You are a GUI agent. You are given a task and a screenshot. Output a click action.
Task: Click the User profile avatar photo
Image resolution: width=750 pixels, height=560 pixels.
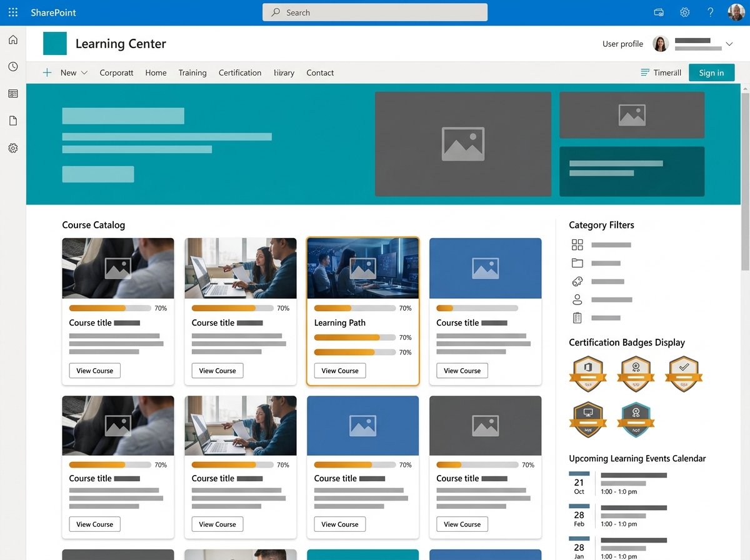661,44
